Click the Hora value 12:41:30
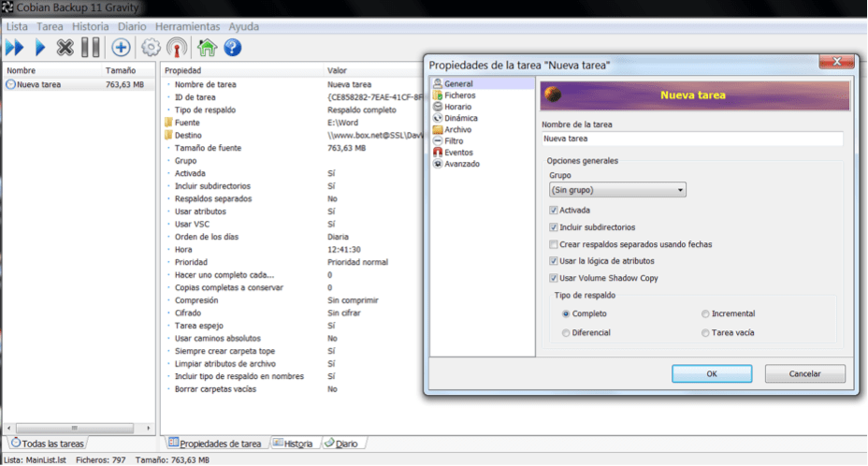Screen dimensions: 868x466 pos(344,249)
